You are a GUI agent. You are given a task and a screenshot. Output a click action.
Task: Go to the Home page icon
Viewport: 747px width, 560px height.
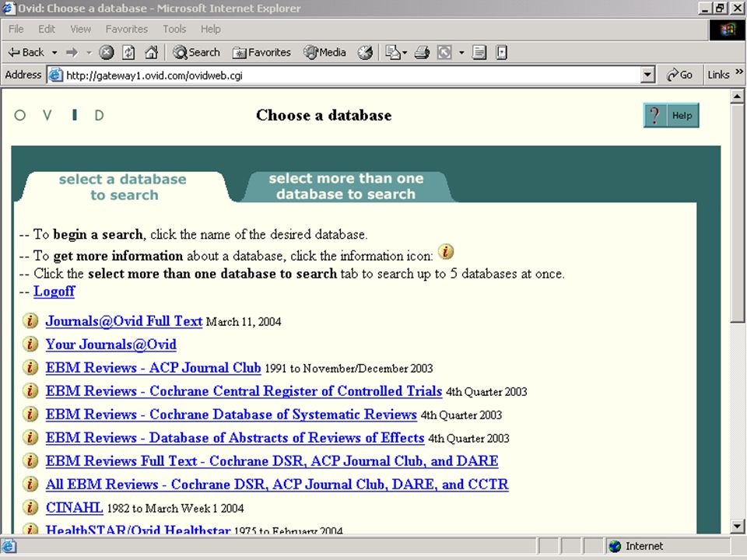click(151, 52)
